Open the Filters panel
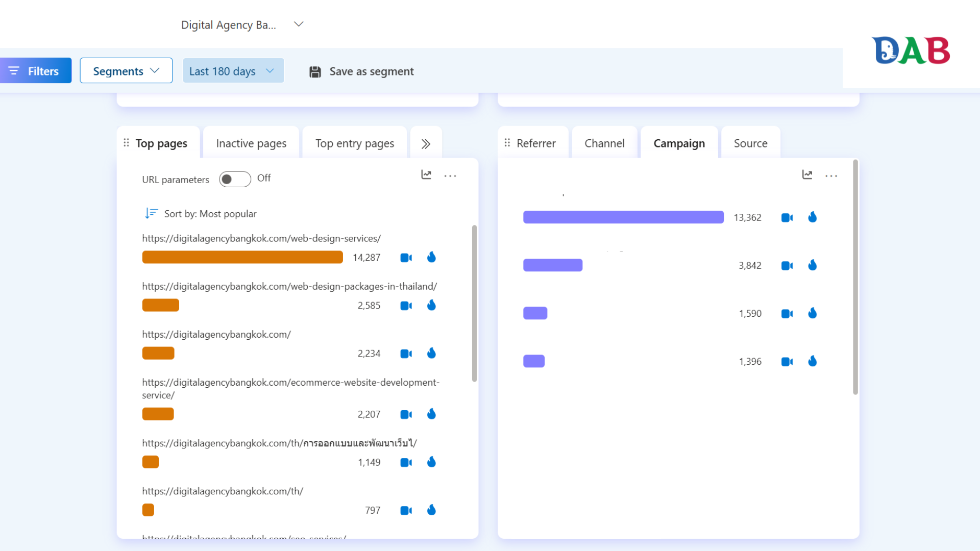 (35, 71)
